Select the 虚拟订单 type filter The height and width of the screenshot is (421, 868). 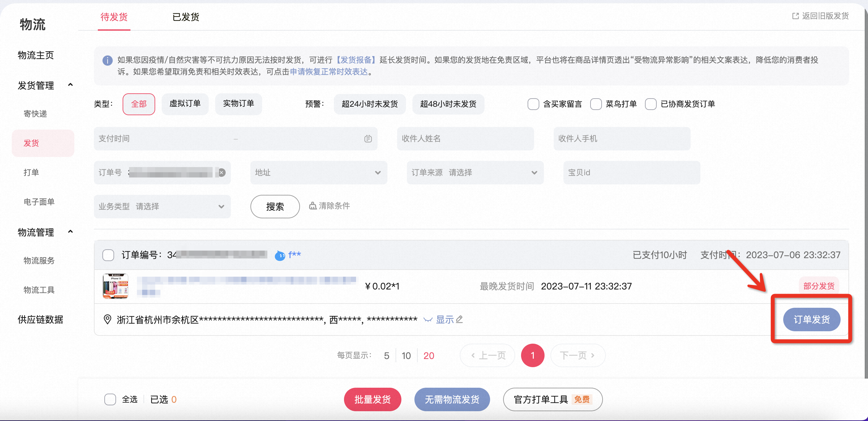pos(185,104)
